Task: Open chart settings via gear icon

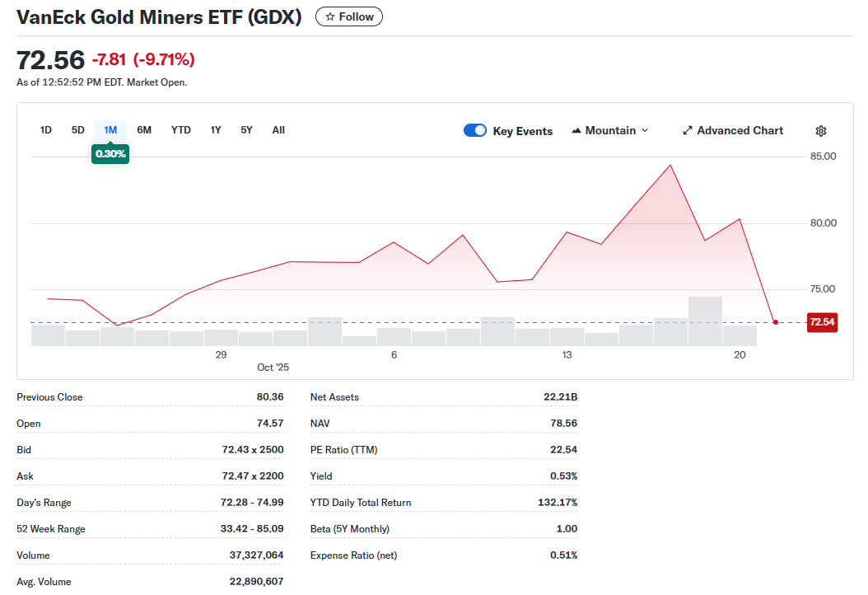Action: (820, 131)
